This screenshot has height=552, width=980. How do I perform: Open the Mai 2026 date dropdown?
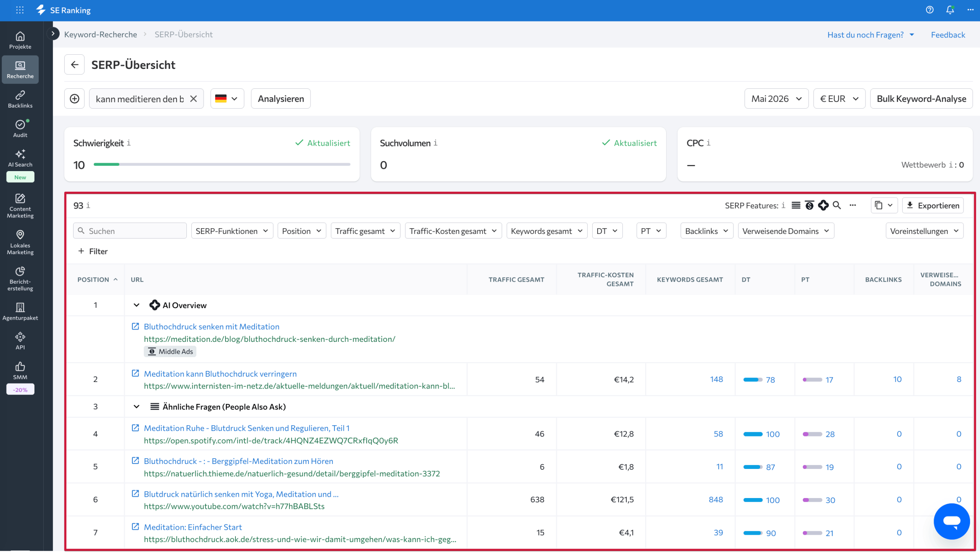pyautogui.click(x=776, y=99)
